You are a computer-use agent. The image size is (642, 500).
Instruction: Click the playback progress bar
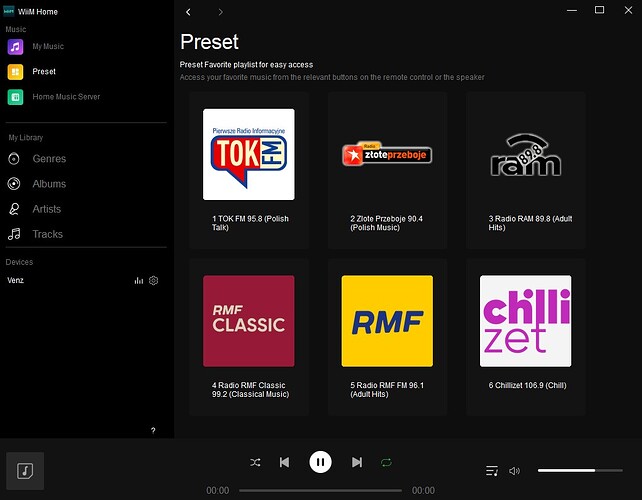pos(321,490)
